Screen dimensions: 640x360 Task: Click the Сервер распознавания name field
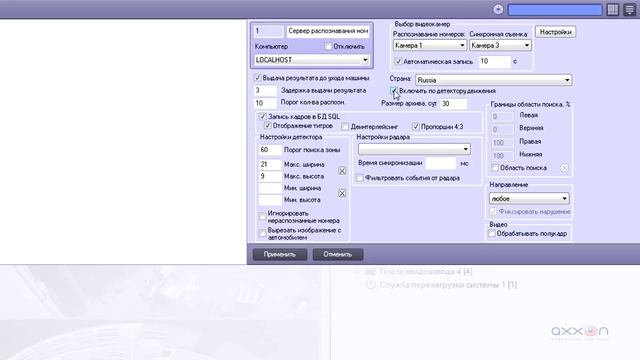[328, 31]
